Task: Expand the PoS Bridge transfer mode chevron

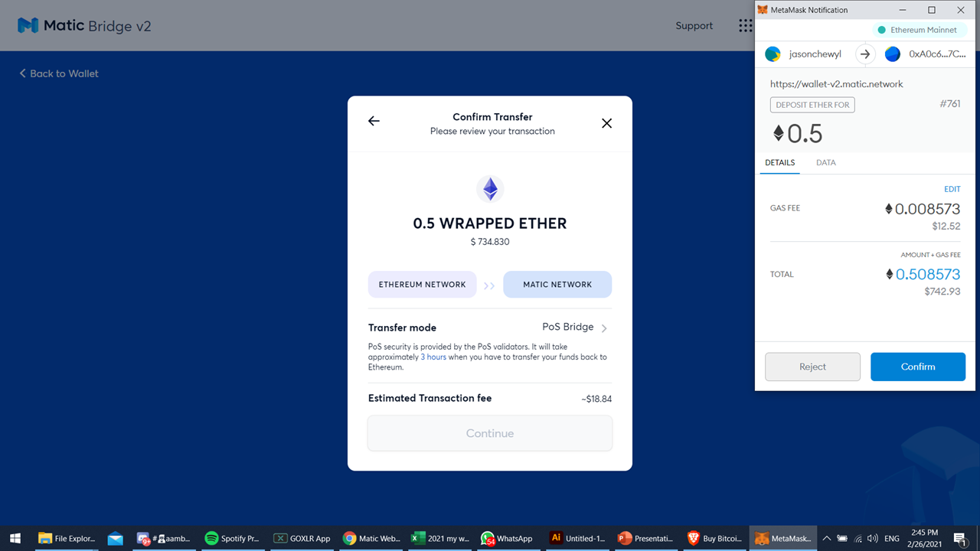Action: pyautogui.click(x=604, y=328)
